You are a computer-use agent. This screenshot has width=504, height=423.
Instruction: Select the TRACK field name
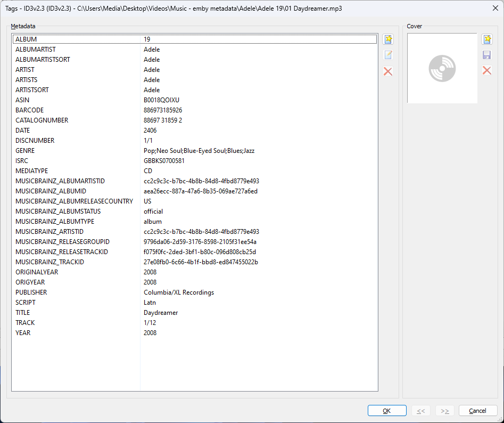click(x=25, y=323)
